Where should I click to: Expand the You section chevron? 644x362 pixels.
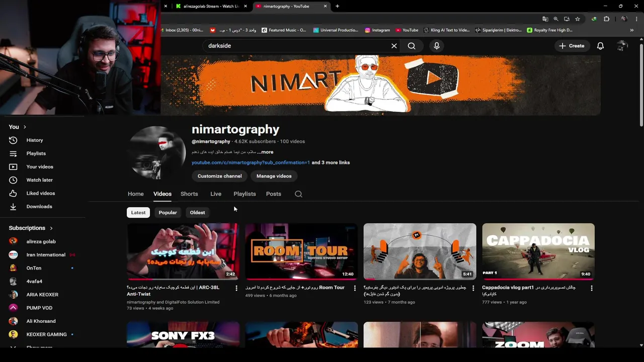coord(25,127)
